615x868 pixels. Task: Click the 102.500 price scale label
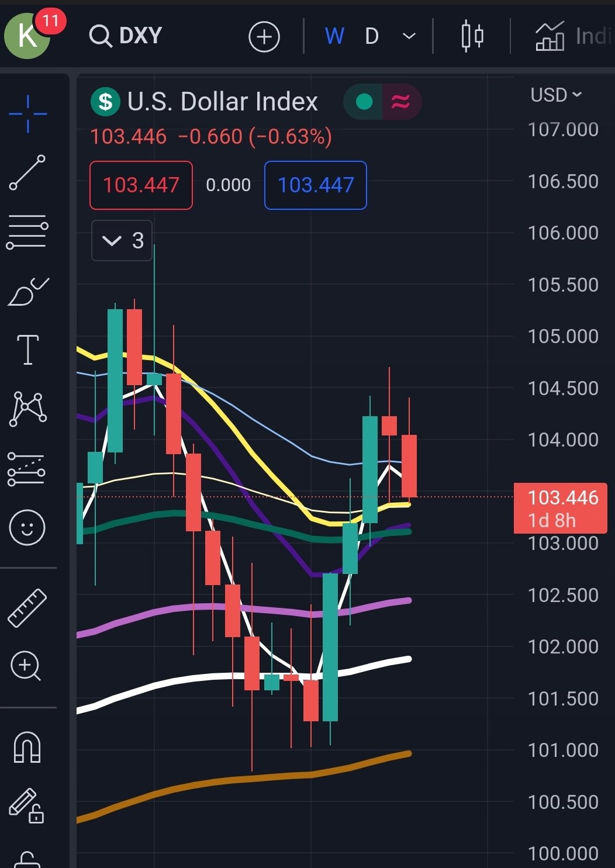(x=563, y=595)
